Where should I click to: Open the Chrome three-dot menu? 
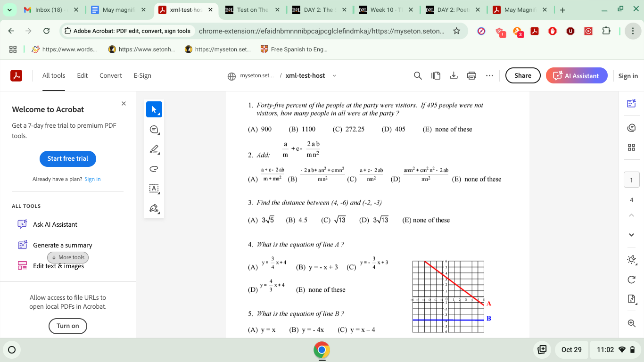[x=633, y=31]
